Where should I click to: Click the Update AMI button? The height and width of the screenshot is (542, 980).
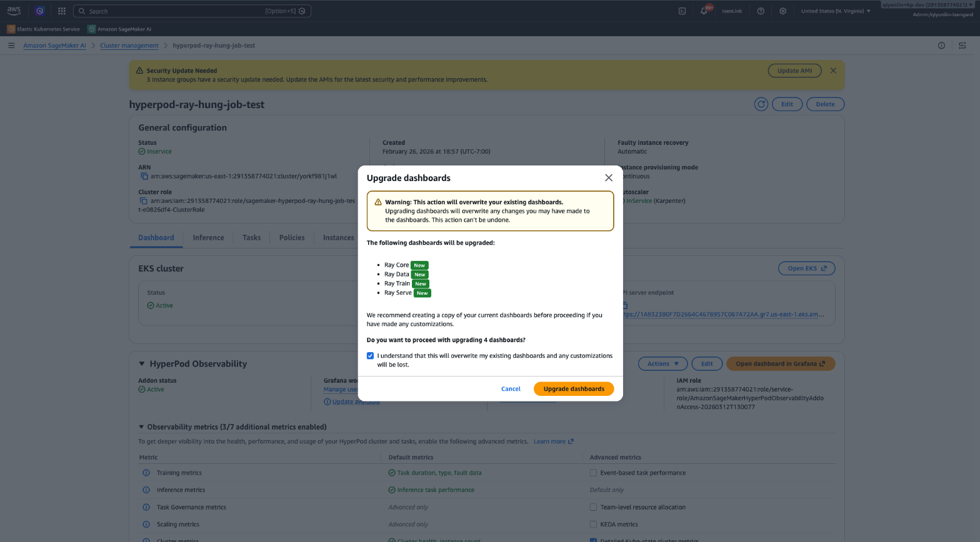click(x=794, y=71)
